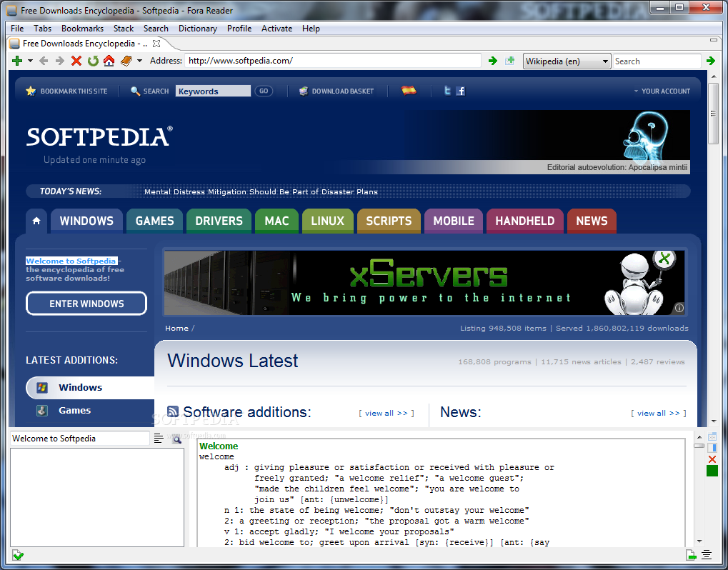
Task: Open the Profile menu
Action: (239, 29)
